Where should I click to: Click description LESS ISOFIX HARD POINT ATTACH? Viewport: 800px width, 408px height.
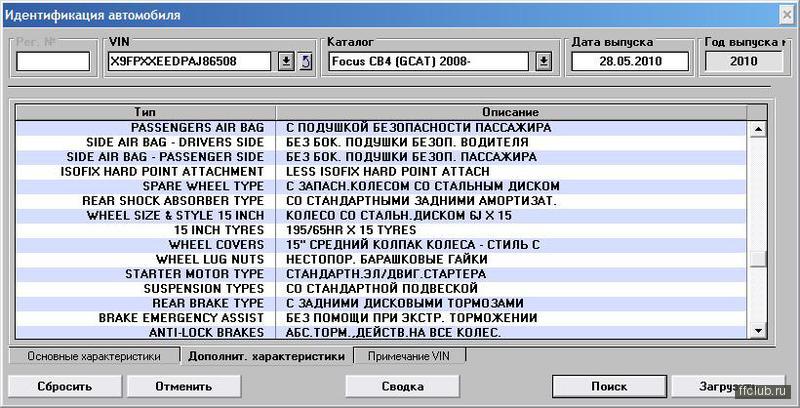click(388, 171)
